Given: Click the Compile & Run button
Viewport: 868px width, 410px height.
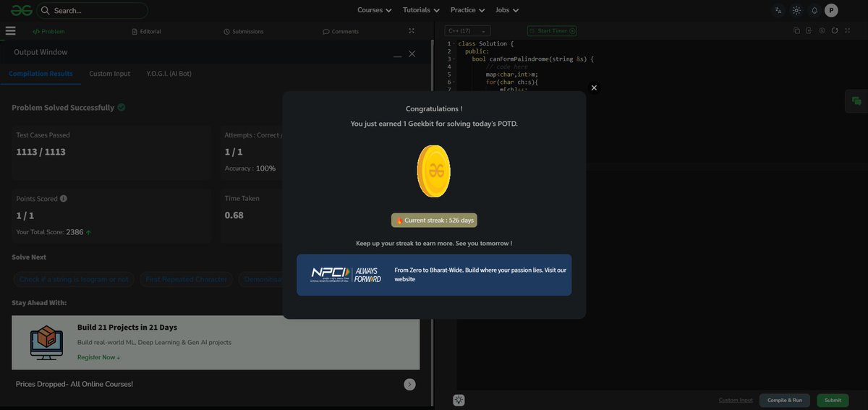Looking at the screenshot, I should point(785,400).
